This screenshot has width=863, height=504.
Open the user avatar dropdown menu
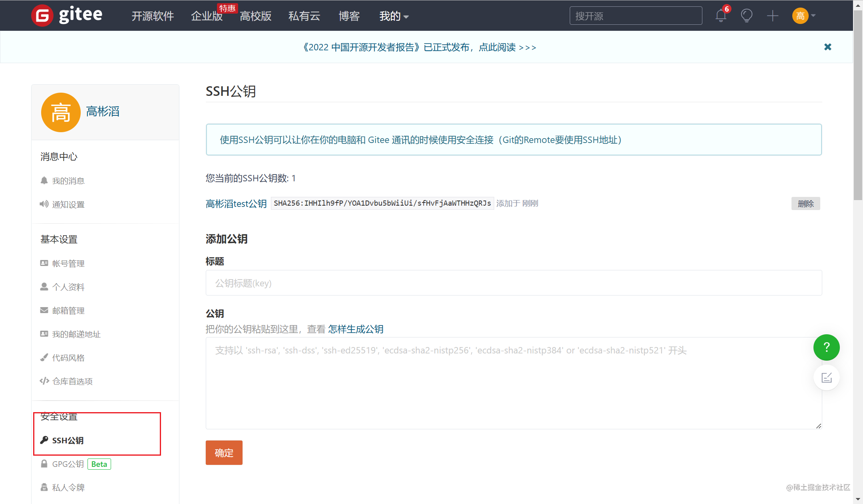pyautogui.click(x=804, y=16)
